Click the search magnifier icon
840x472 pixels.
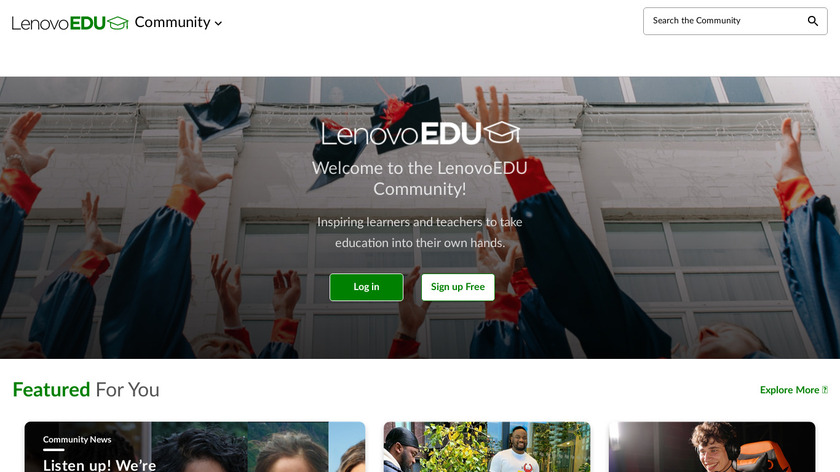tap(813, 21)
